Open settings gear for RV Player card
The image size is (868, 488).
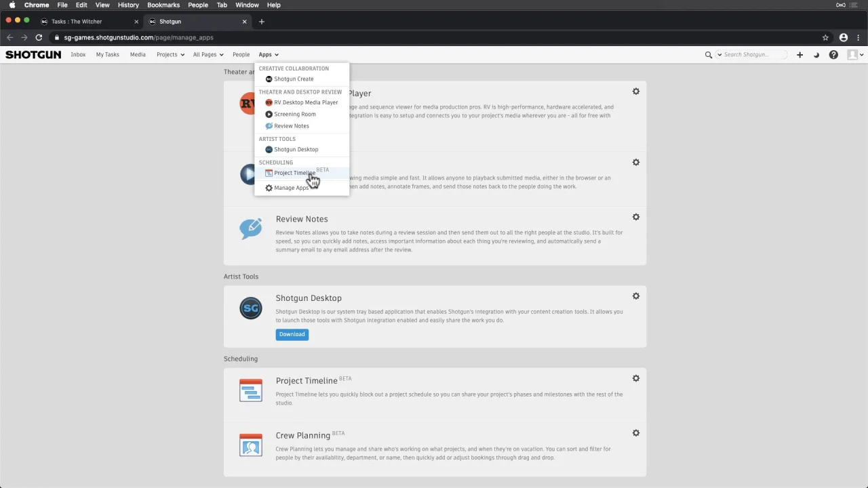636,91
